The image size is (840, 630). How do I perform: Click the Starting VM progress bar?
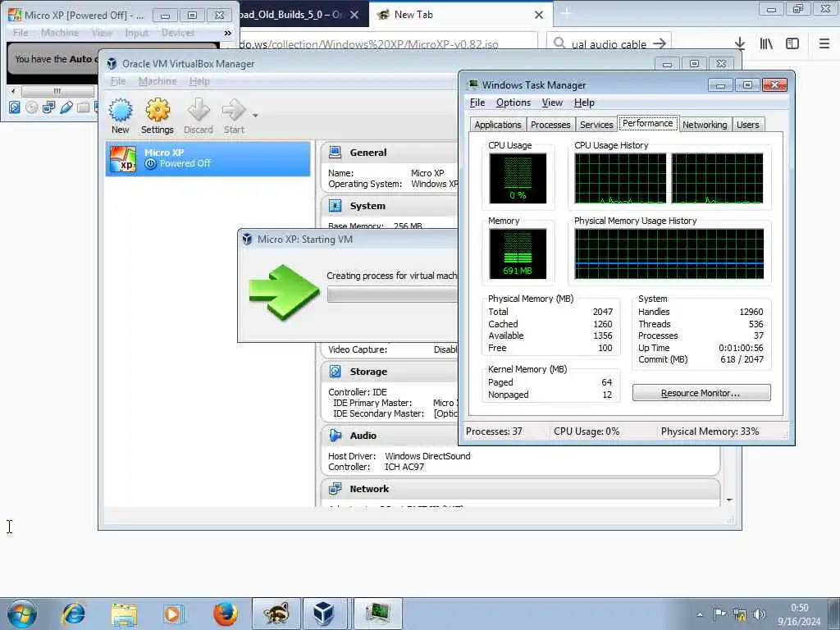point(392,295)
